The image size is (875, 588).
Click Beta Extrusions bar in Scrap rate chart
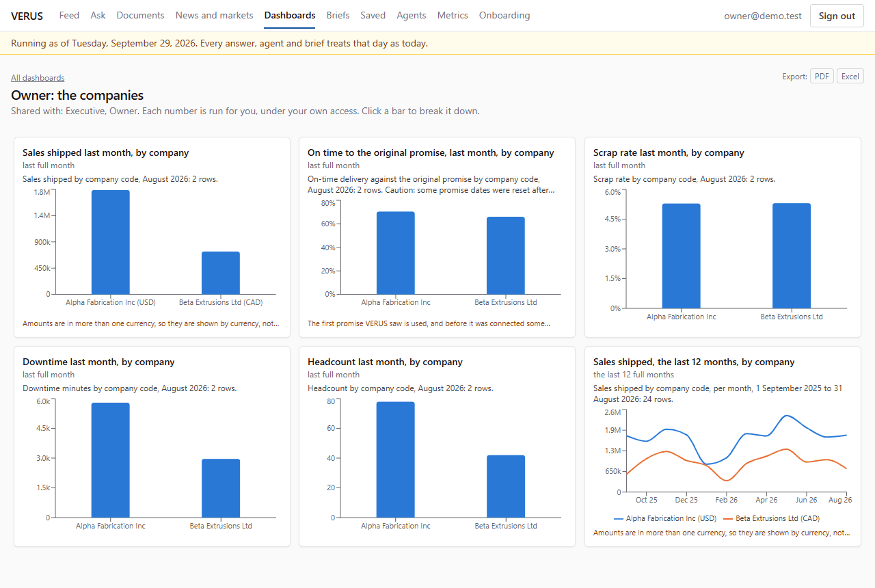pyautogui.click(x=792, y=256)
